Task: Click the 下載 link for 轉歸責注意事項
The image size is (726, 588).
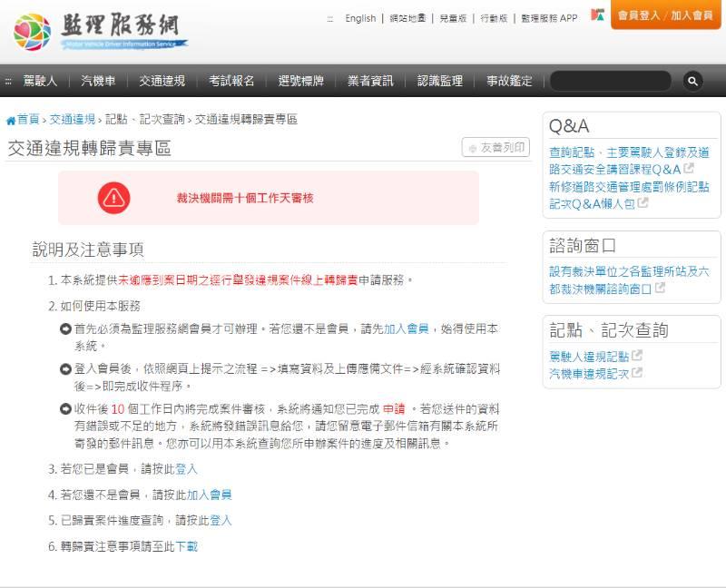Action: click(187, 547)
